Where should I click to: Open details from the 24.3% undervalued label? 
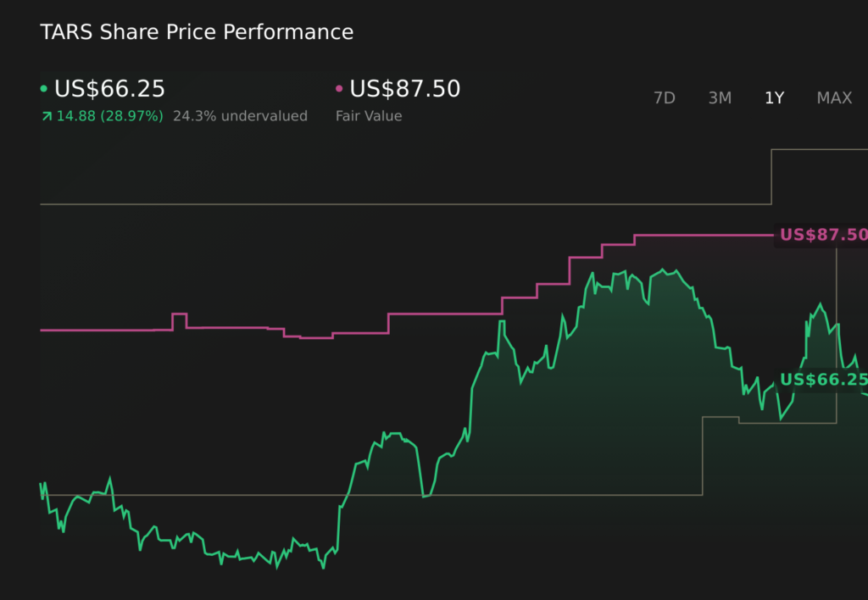click(x=241, y=115)
